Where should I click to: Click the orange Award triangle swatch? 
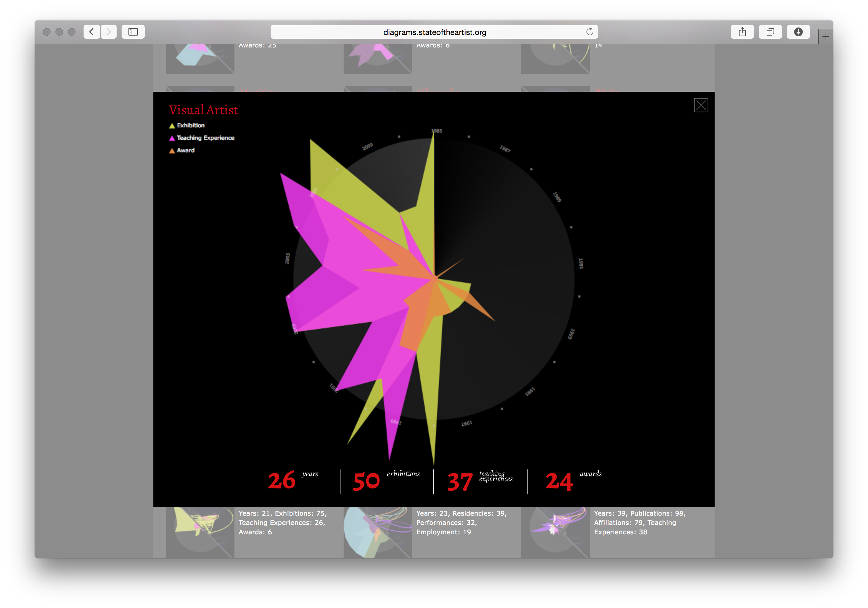[172, 150]
